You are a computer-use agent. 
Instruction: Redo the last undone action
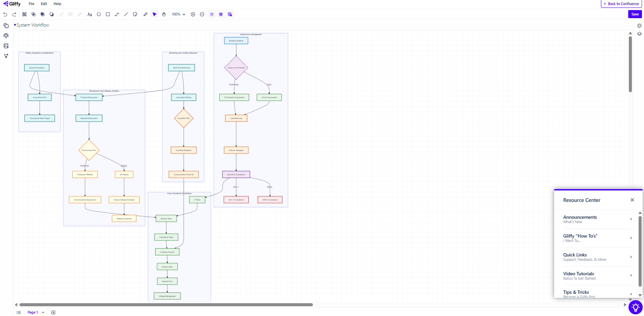(x=14, y=14)
